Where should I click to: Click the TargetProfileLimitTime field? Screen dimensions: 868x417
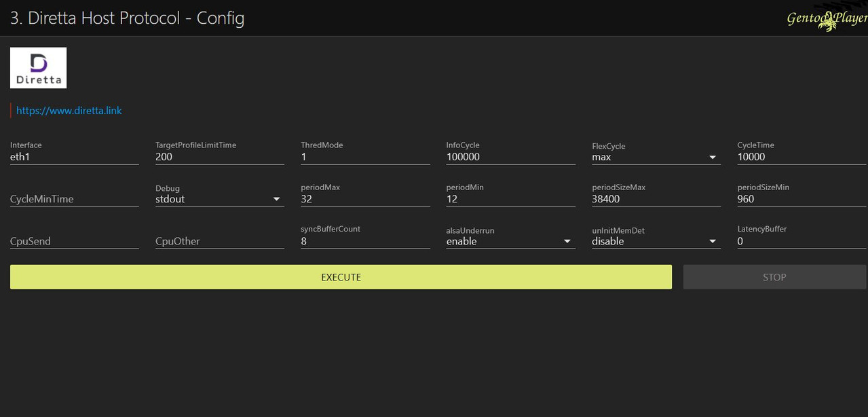point(219,157)
